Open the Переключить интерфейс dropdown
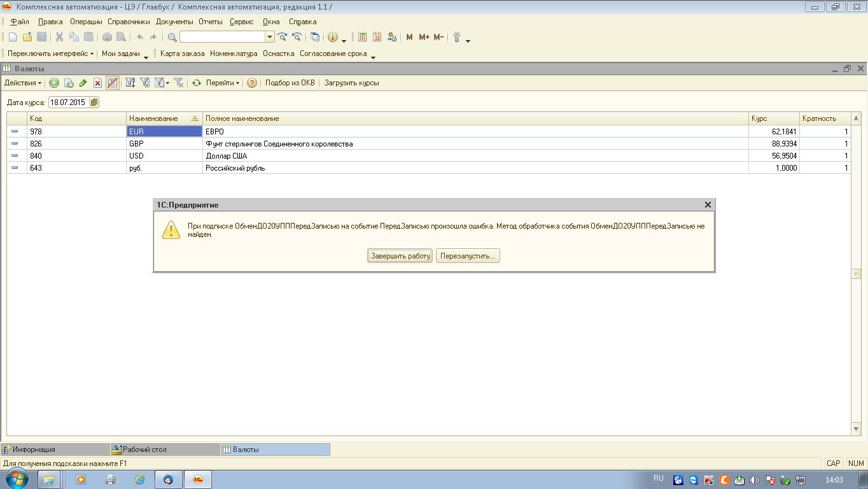The height and width of the screenshot is (489, 868). (x=50, y=53)
